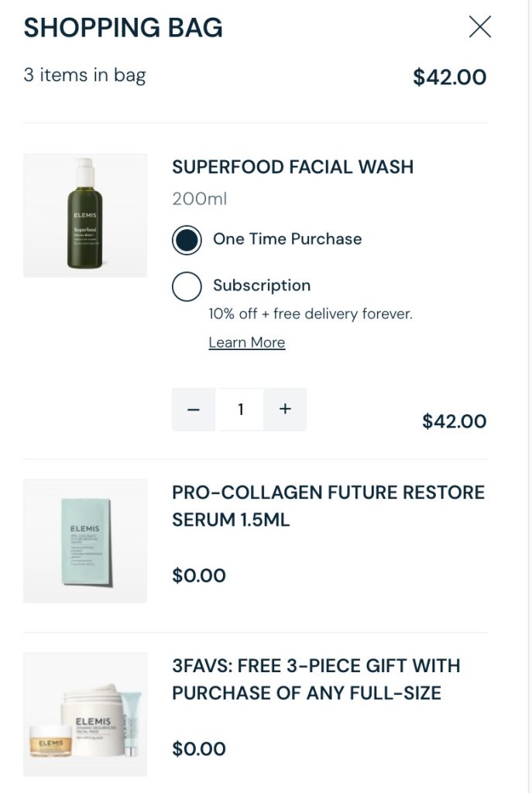
Task: Click the quantity input field
Action: pyautogui.click(x=240, y=409)
